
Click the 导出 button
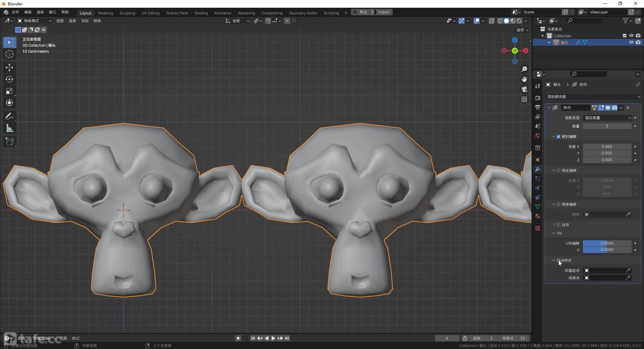click(360, 12)
